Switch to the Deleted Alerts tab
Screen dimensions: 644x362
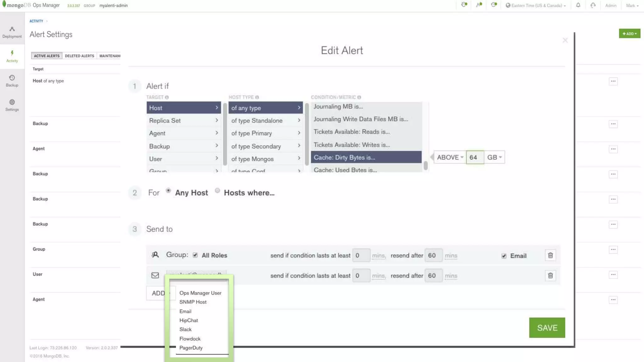(x=79, y=56)
